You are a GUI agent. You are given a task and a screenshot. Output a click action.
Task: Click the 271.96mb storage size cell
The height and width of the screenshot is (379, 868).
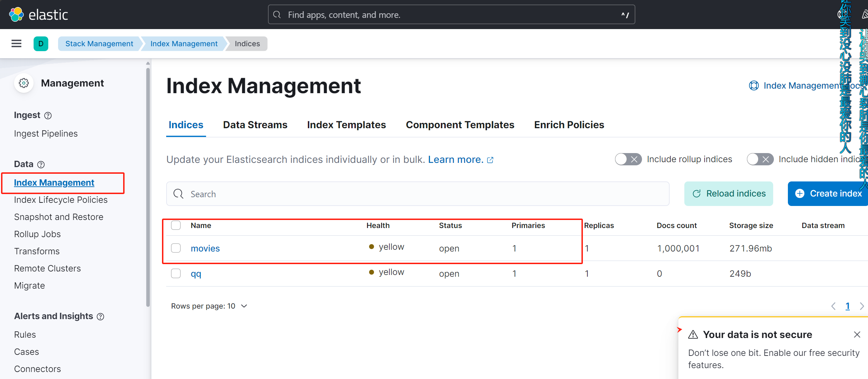tap(751, 248)
